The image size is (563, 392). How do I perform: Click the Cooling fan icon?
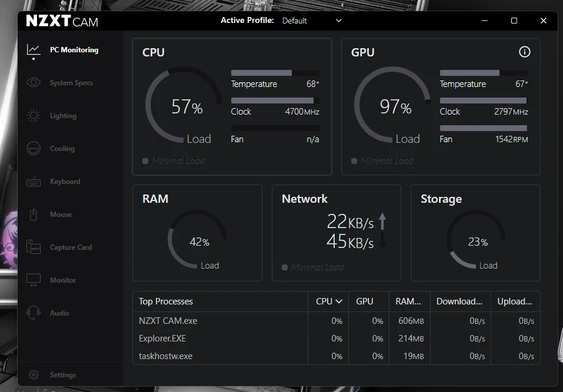[34, 149]
